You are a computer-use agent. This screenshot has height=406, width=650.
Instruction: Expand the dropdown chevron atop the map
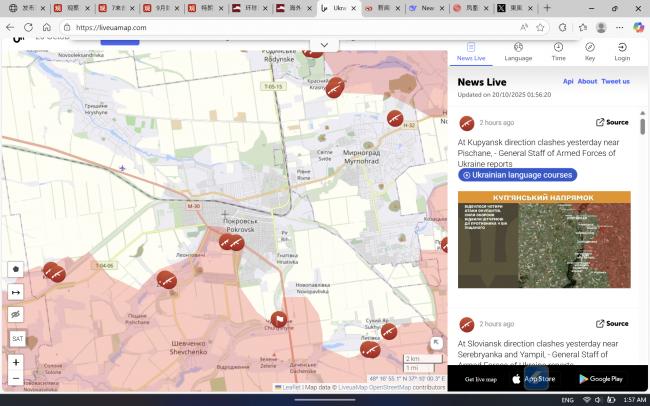[323, 45]
